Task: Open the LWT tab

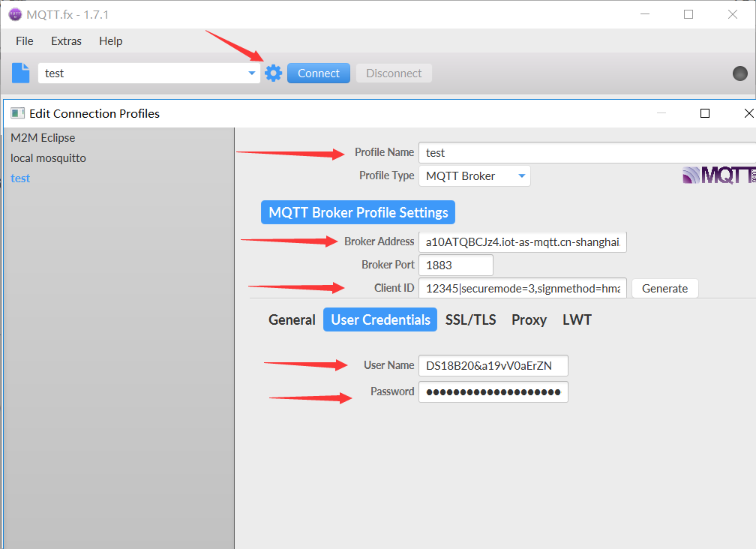Action: [x=577, y=319]
